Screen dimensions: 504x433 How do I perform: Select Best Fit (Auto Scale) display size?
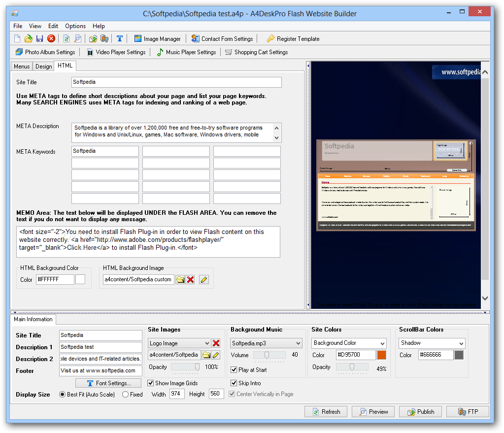coord(63,395)
